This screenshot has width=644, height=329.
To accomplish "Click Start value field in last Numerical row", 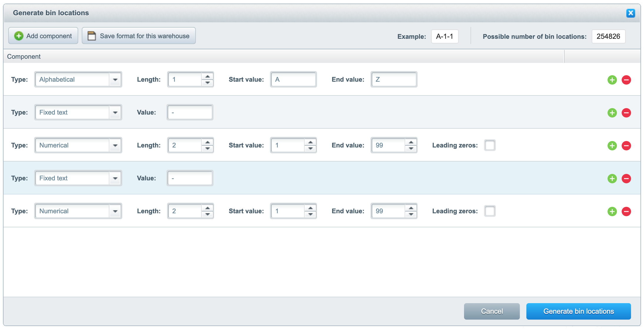I will (288, 211).
